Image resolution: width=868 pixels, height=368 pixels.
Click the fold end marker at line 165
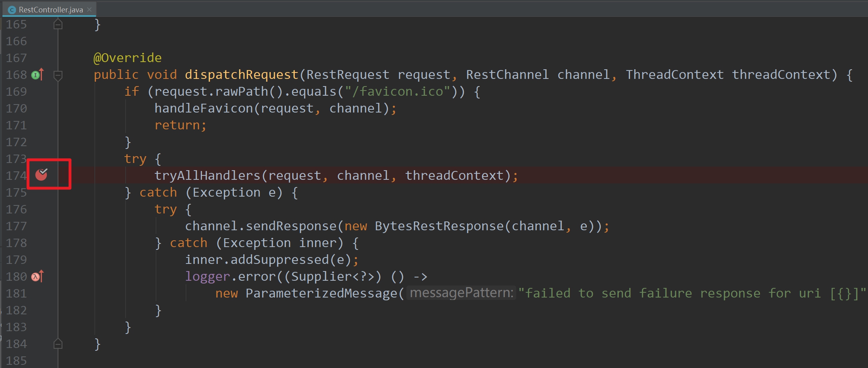pyautogui.click(x=58, y=24)
